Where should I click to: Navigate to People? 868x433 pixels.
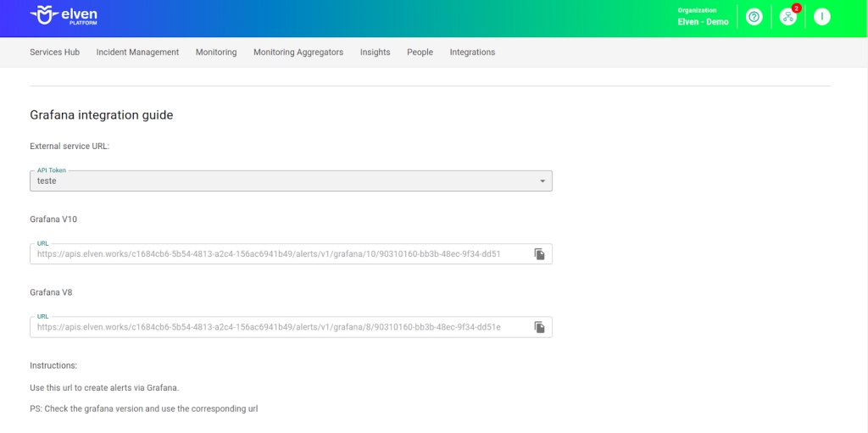click(420, 53)
